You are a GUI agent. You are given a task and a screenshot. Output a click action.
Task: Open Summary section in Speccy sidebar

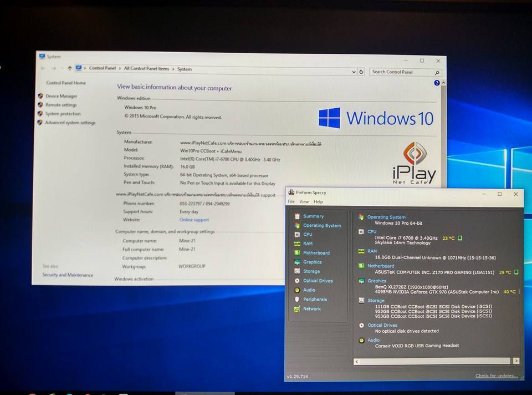313,216
